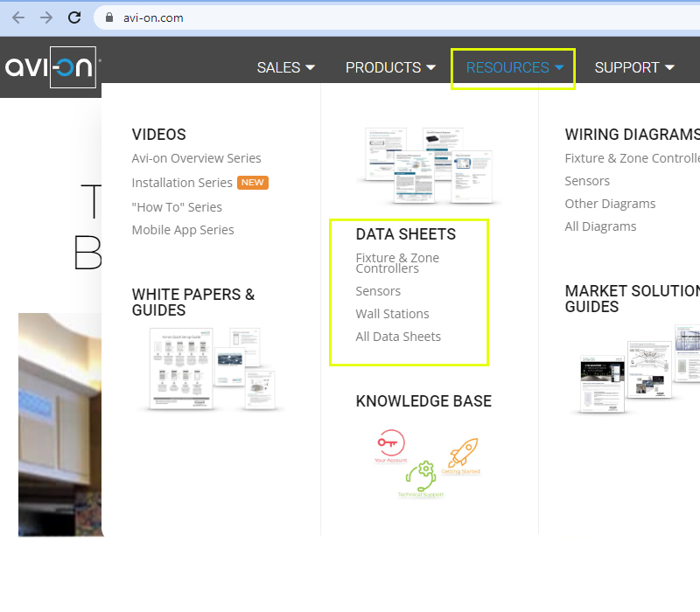Viewport: 700px width, 612px height.
Task: Open the Avi-on Overview Series videos
Action: pyautogui.click(x=196, y=158)
